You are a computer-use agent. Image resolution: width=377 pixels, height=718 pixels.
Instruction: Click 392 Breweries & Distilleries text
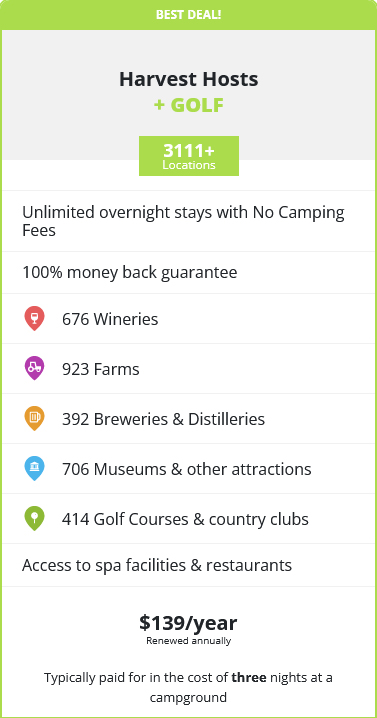pos(164,419)
